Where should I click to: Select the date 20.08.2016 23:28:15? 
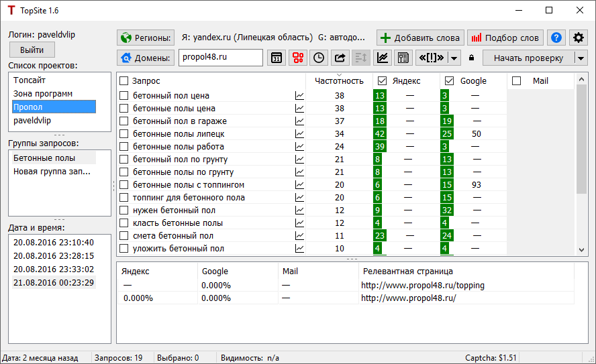coord(54,256)
